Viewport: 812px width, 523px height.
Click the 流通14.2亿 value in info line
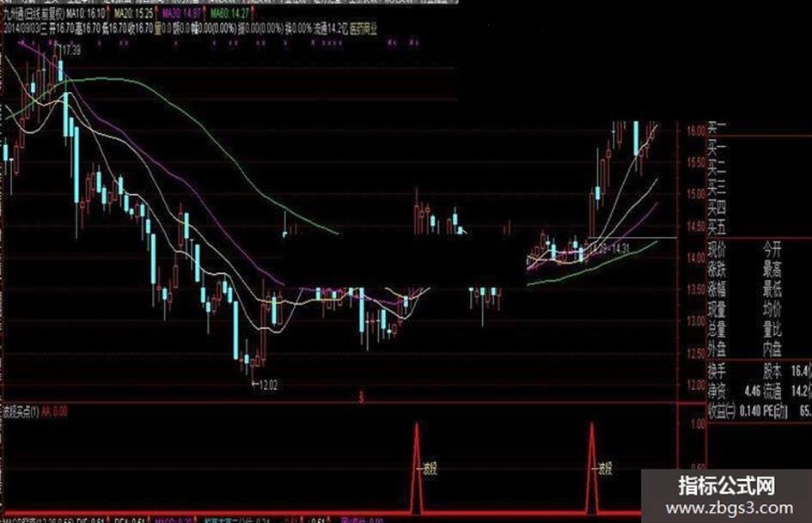tap(331, 29)
